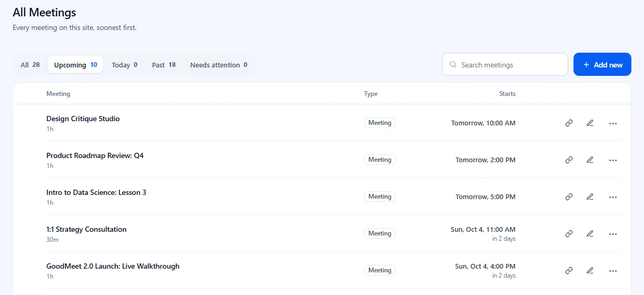Switch to the Today tab
Viewport: 644px width, 295px height.
click(x=124, y=65)
